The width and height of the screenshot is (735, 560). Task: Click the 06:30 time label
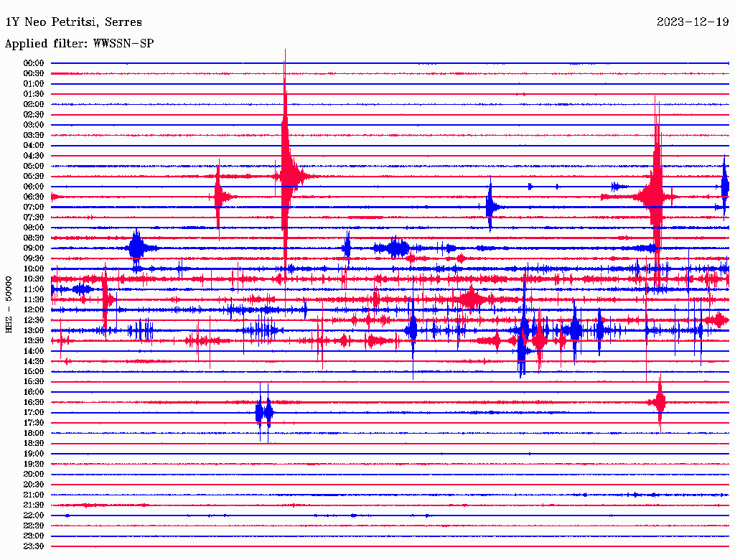pos(34,197)
